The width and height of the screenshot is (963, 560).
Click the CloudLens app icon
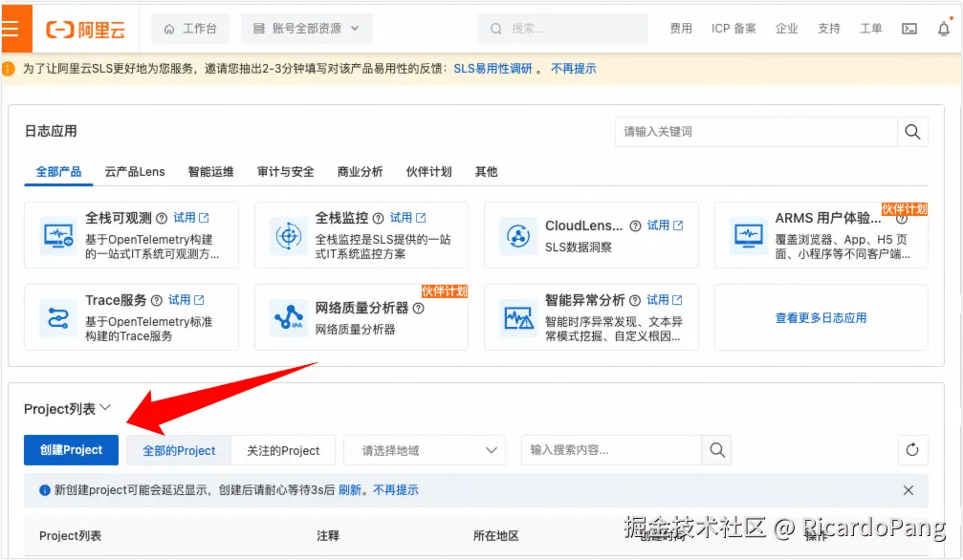pyautogui.click(x=518, y=236)
